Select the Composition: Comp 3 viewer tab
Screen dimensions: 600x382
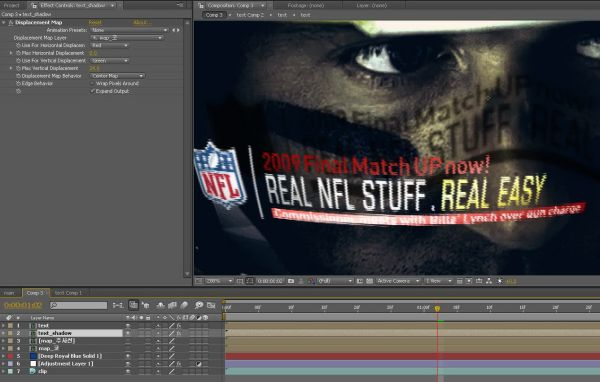point(232,5)
